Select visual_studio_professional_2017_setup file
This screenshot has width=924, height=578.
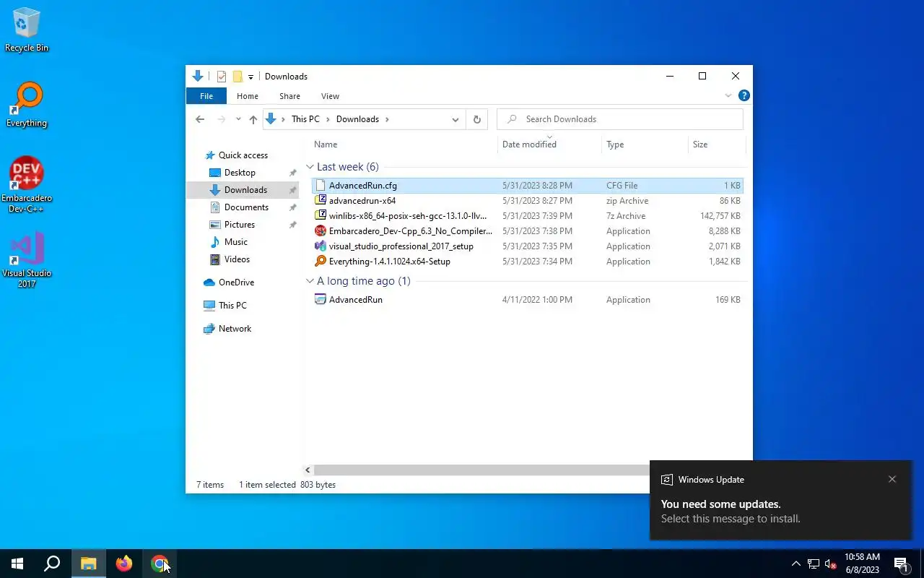click(x=528, y=246)
